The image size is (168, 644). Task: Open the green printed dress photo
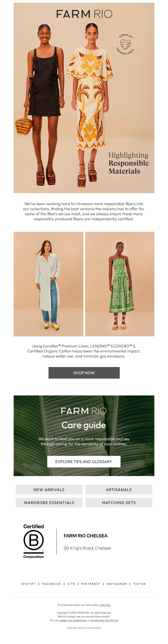coord(119,284)
